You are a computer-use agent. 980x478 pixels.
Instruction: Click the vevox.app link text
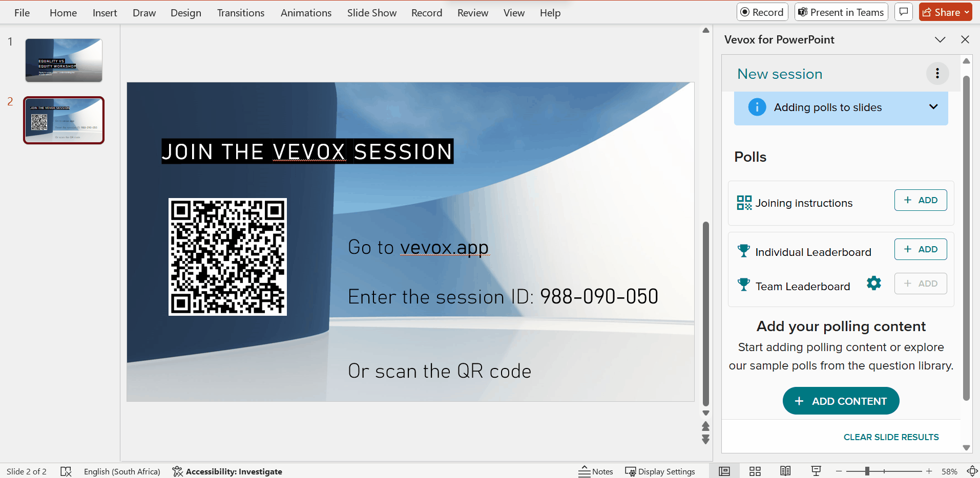click(x=444, y=247)
